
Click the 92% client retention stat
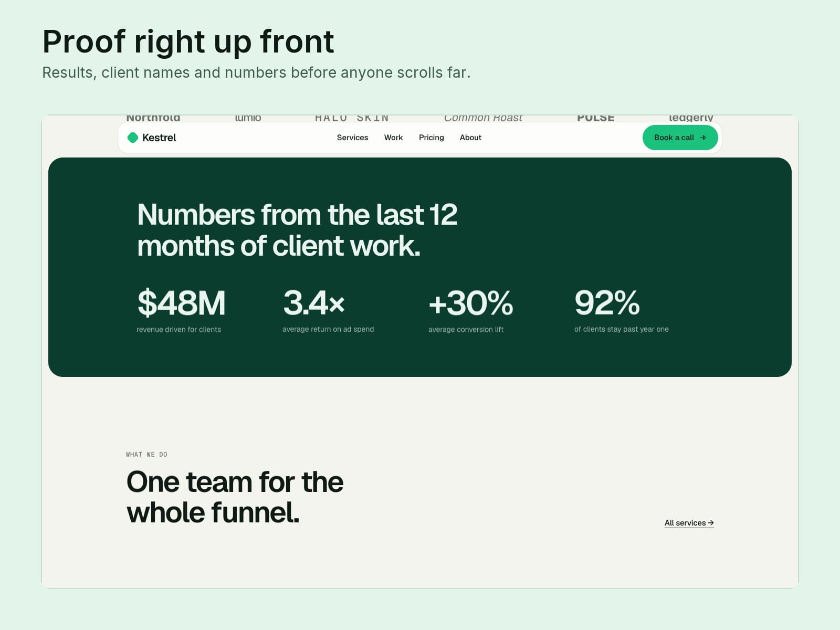(622, 310)
